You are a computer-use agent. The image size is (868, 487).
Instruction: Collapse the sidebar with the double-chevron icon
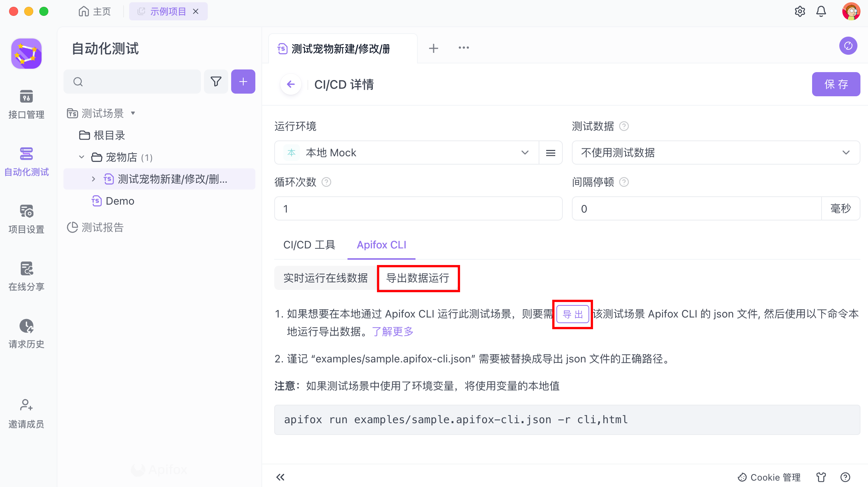(x=280, y=477)
